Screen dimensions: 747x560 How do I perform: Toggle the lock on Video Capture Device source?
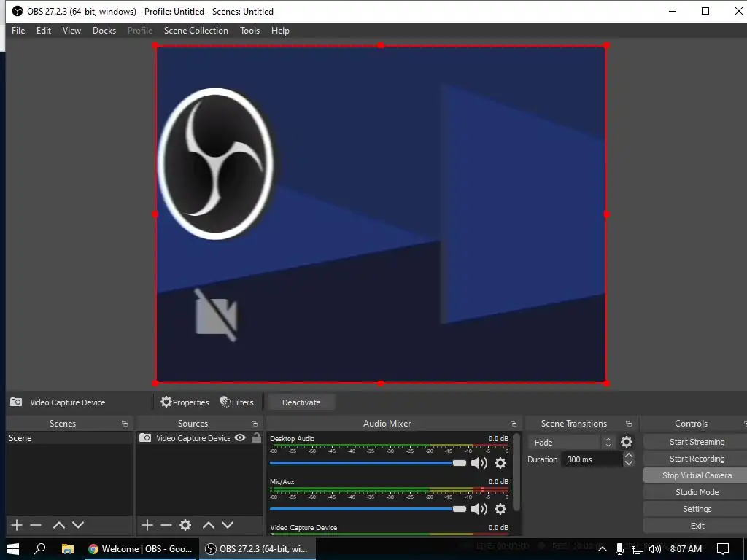[x=256, y=437]
